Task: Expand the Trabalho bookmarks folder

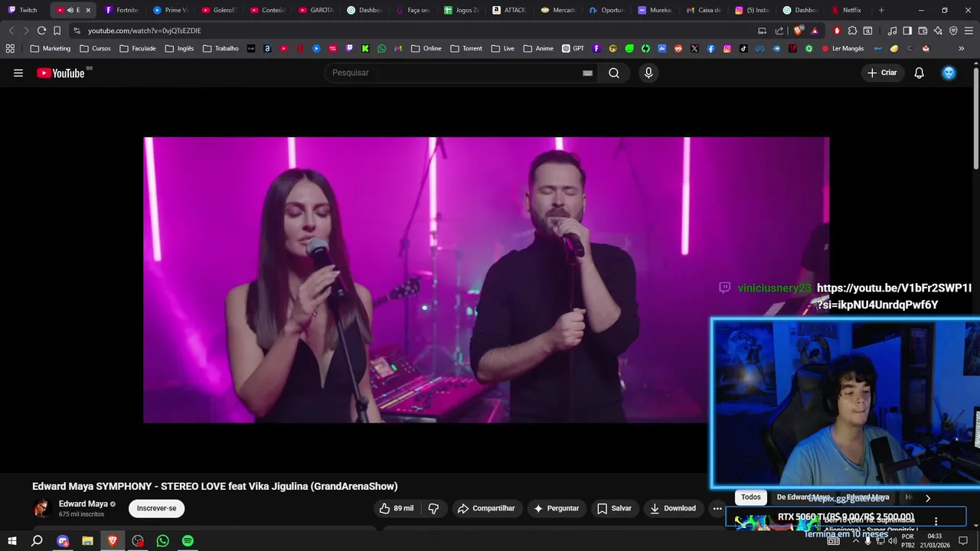Action: pos(220,48)
